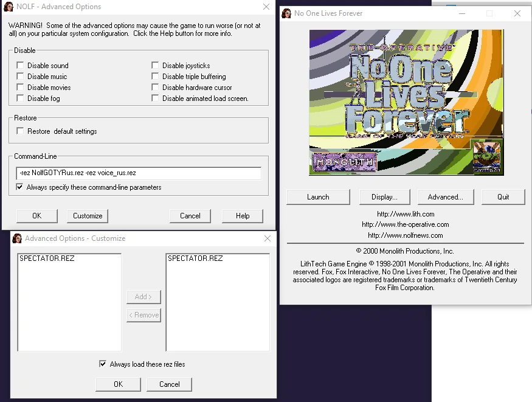
Task: Close the NOLF Advanced Options dialog
Action: [x=266, y=7]
